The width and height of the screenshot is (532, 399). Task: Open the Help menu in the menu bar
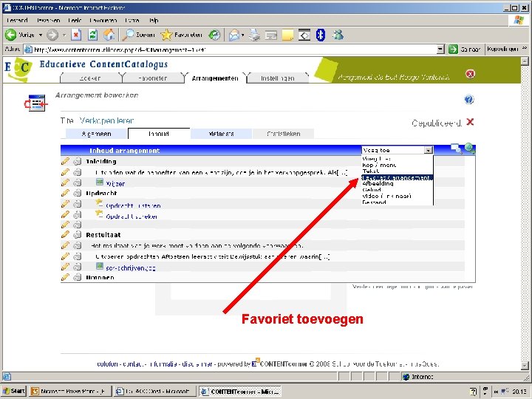pyautogui.click(x=154, y=21)
